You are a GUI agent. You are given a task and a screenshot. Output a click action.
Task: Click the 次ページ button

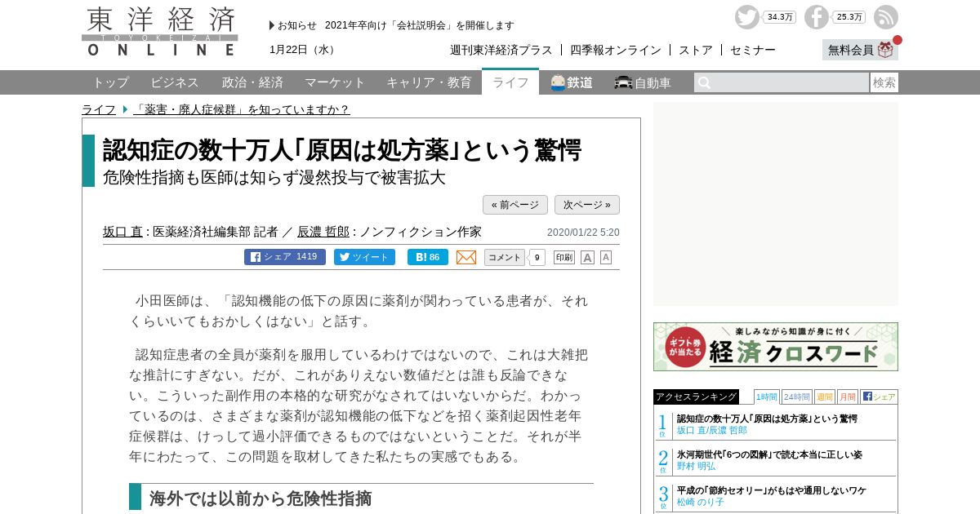(x=587, y=205)
